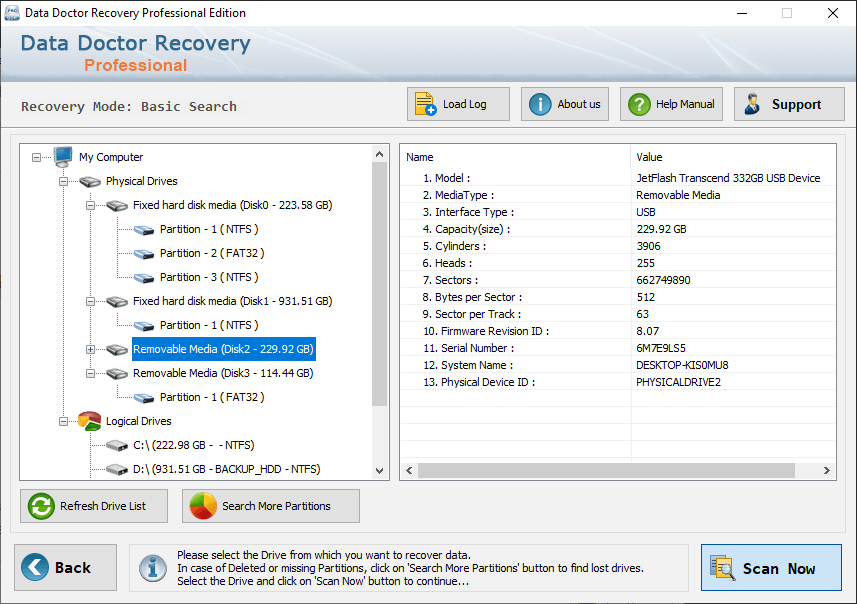Click the Disk2 removable media icon

(x=117, y=350)
